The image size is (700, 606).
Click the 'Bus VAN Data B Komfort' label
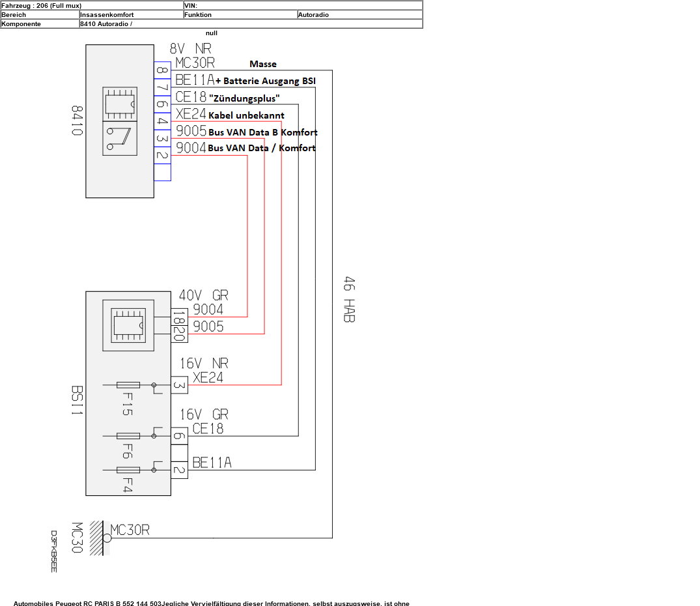tap(263, 132)
